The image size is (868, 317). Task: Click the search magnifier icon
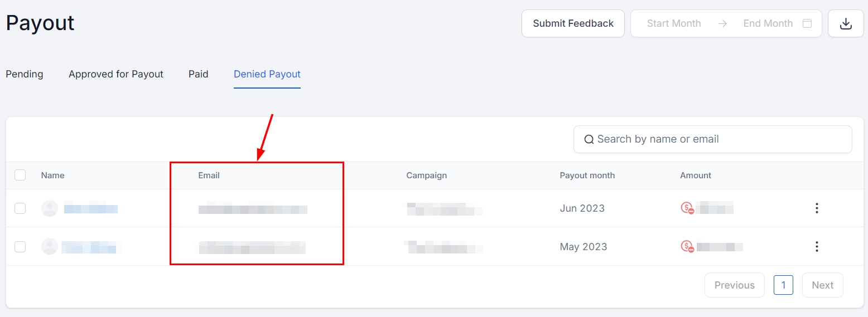tap(589, 139)
